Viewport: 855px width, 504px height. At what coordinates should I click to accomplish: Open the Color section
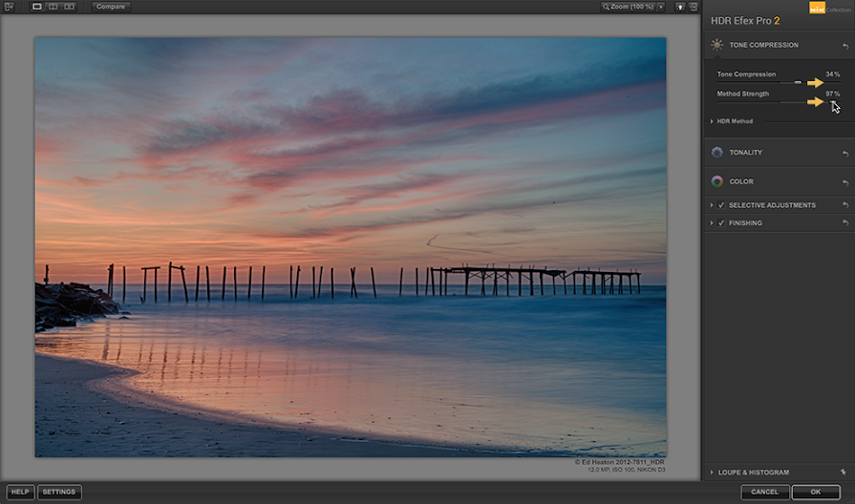coord(740,181)
